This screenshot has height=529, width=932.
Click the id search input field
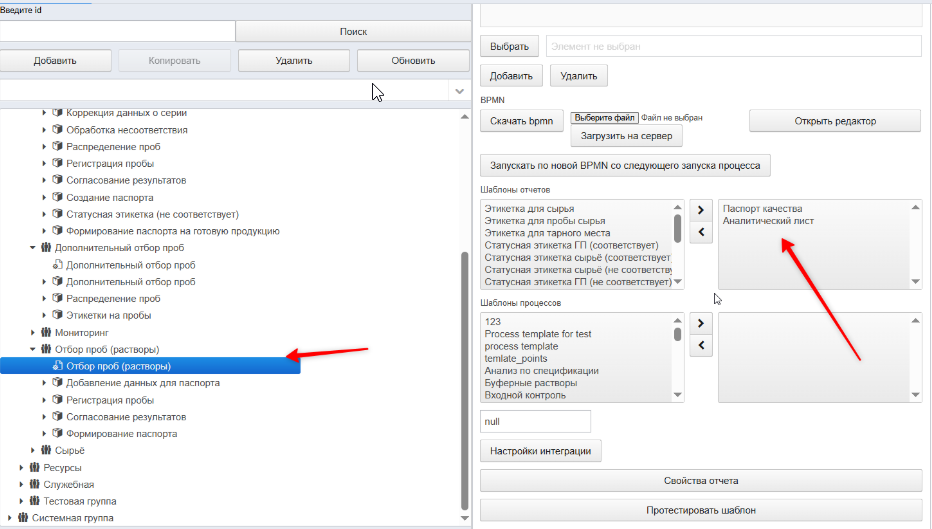tap(118, 32)
